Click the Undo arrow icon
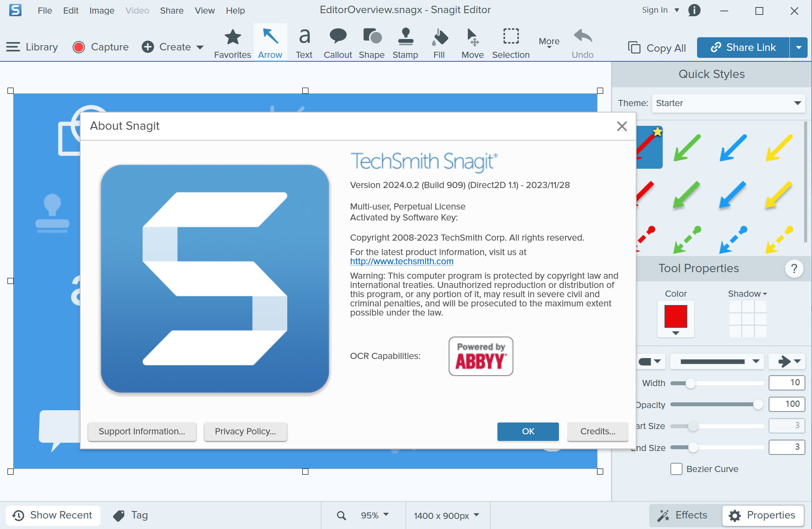 [x=583, y=37]
